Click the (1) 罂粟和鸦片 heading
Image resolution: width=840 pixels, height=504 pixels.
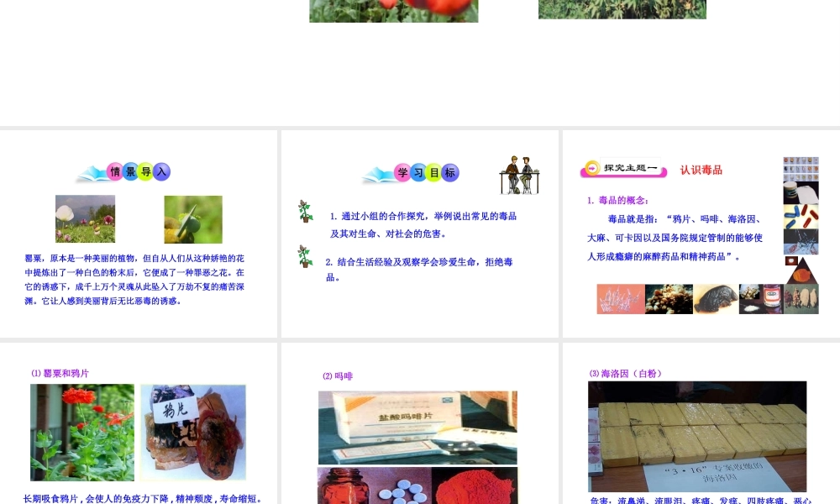pyautogui.click(x=60, y=373)
